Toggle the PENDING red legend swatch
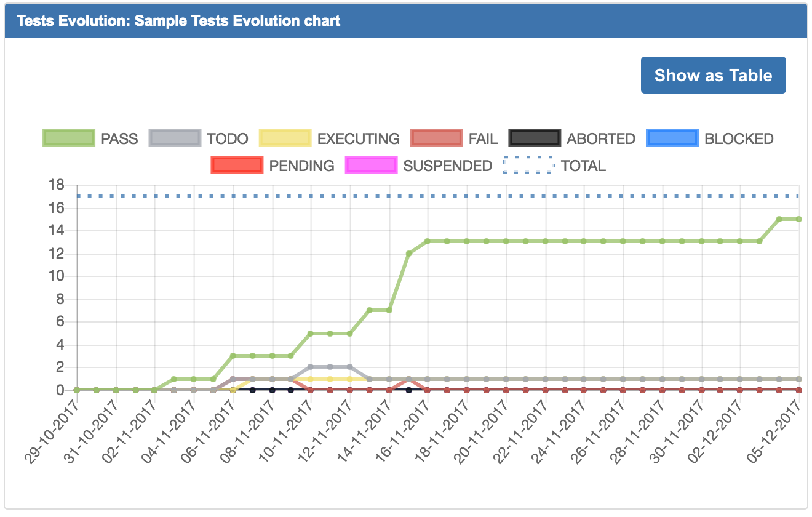Viewport: 812px width, 517px height. coord(237,166)
